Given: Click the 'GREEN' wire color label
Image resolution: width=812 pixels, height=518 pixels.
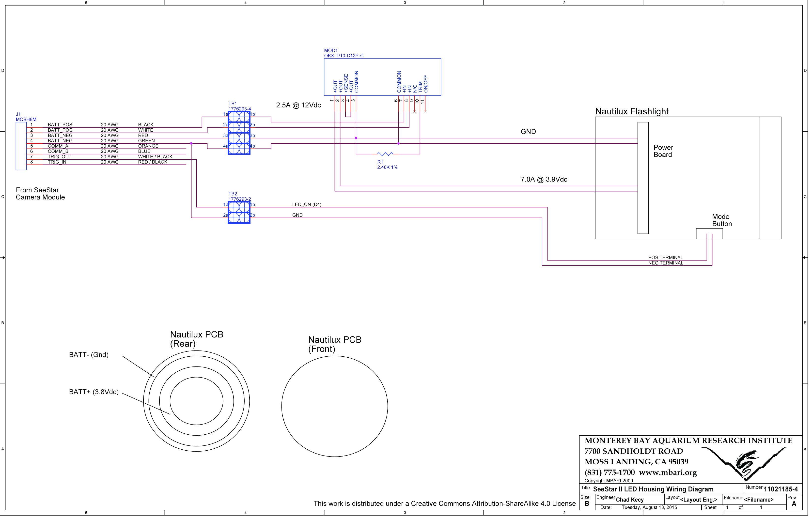Looking at the screenshot, I should [146, 141].
